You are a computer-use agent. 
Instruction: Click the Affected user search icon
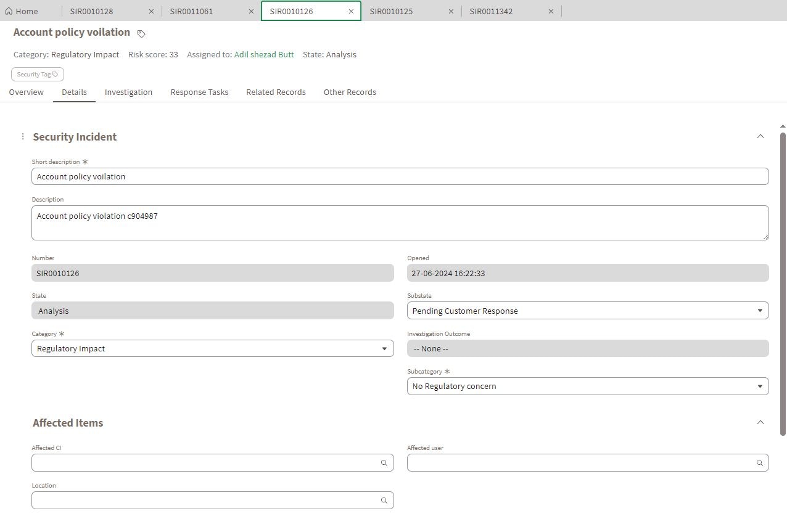pos(760,463)
